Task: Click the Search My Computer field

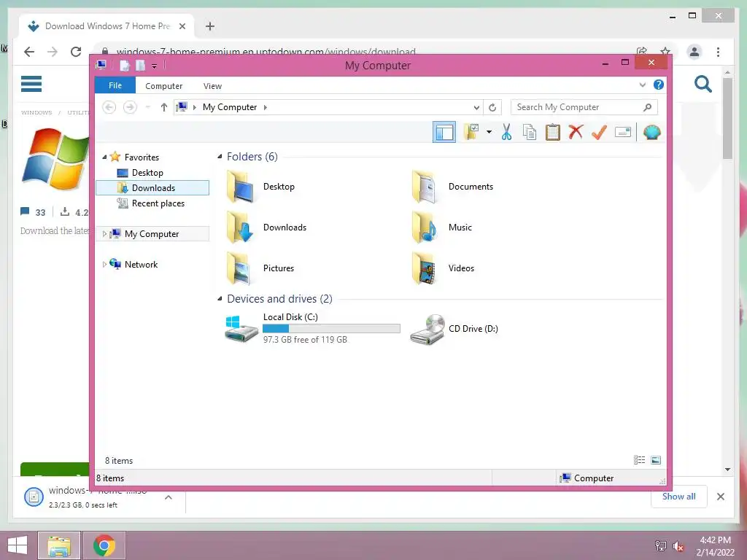Action: click(584, 107)
